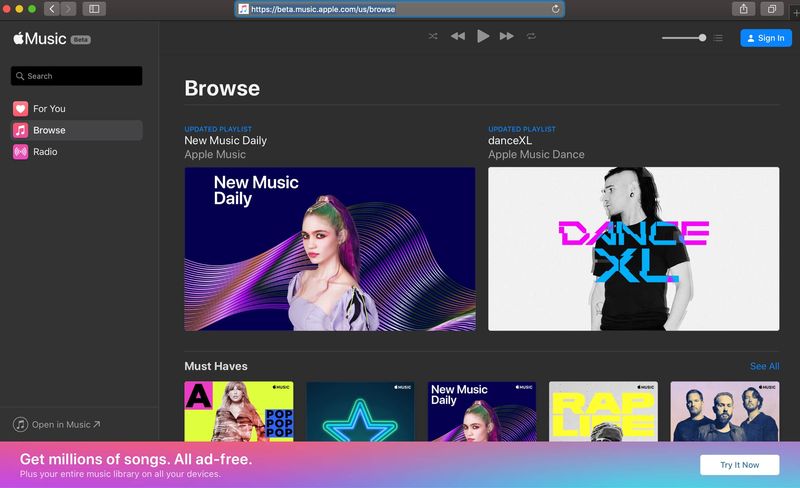800x488 pixels.
Task: Click UPDATED PLAYLIST label above danceXL
Action: 522,129
